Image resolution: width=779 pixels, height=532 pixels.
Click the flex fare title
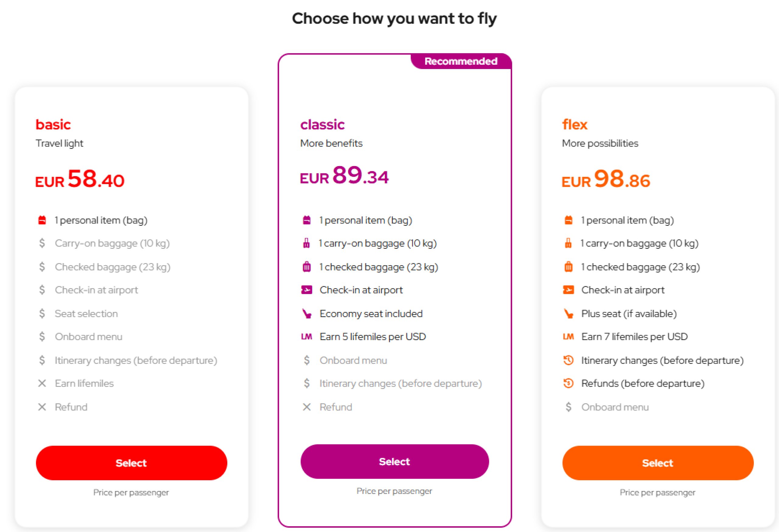coord(575,125)
